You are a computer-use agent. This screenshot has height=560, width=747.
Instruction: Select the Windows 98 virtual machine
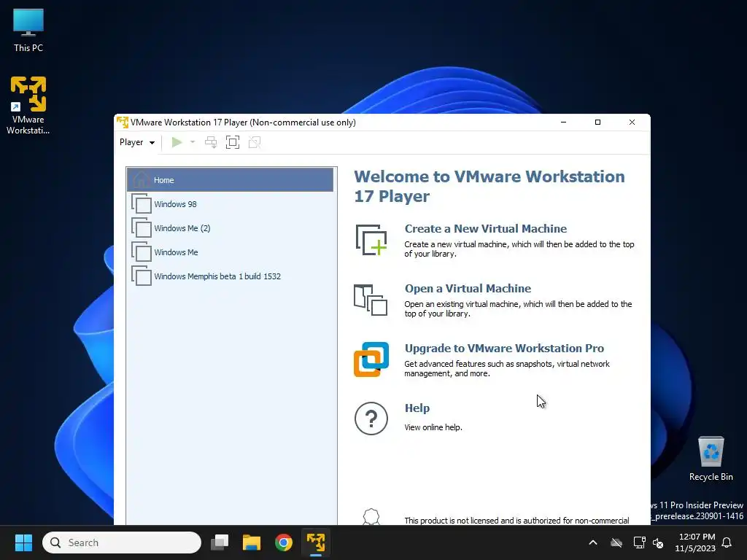pos(230,204)
